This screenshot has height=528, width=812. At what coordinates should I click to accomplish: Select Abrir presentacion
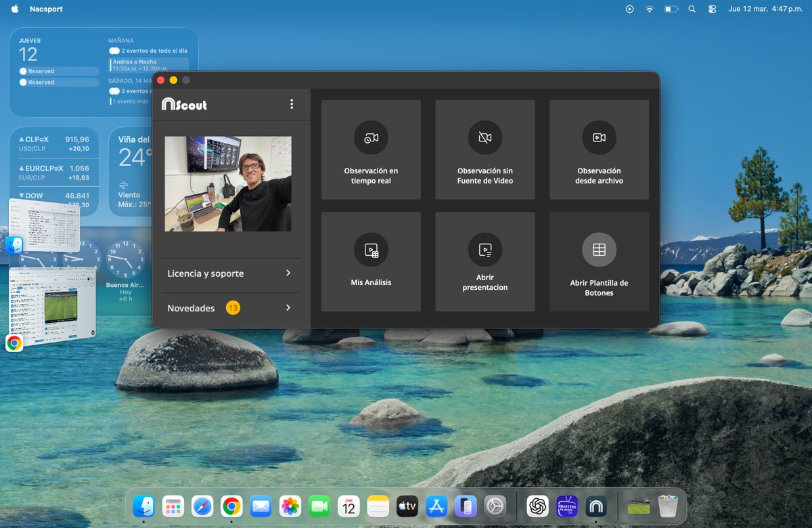485,262
